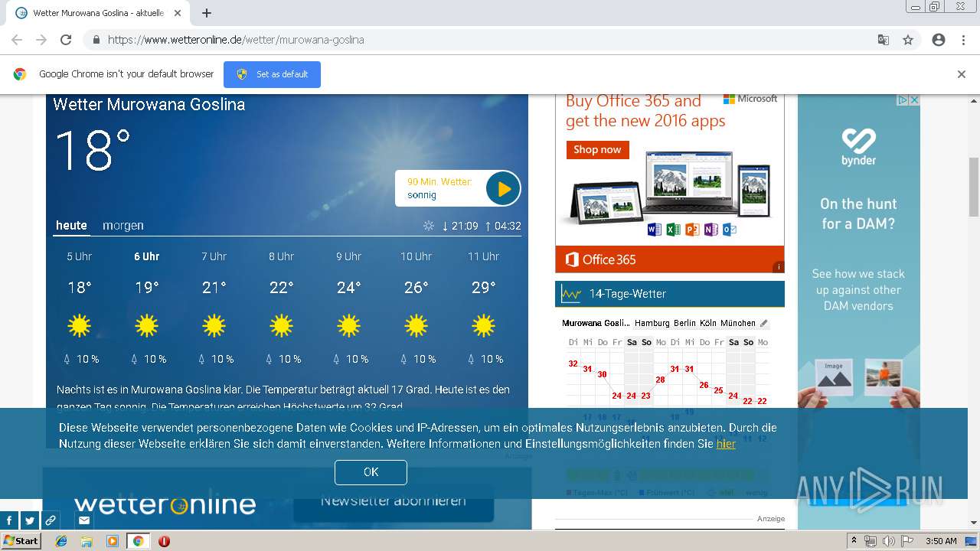Select Köln in 14-Tage-Wetter
The width and height of the screenshot is (980, 551).
[x=708, y=323]
